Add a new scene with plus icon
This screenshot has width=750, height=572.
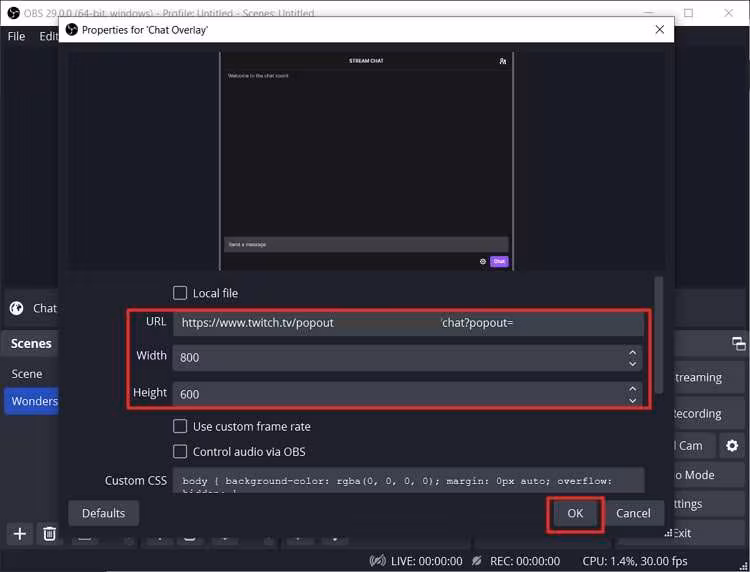(20, 533)
